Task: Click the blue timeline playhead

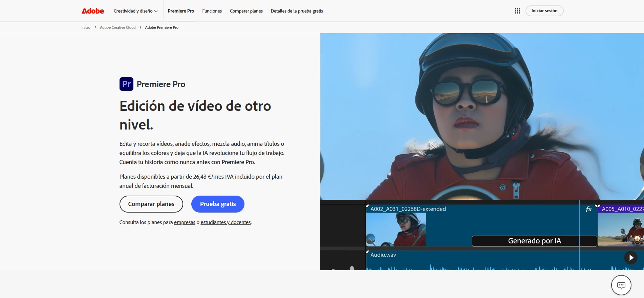Action: [579, 235]
